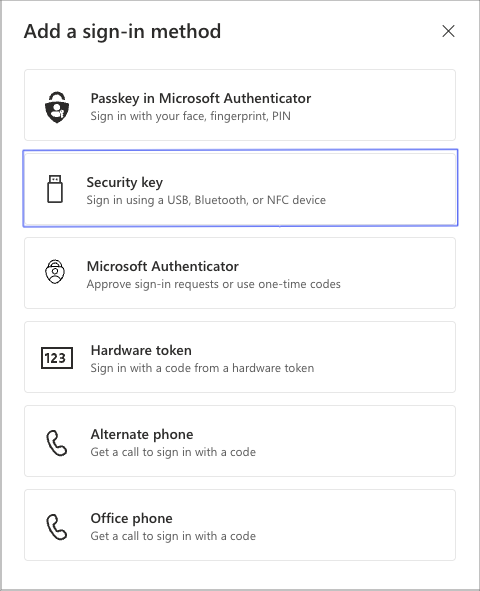This screenshot has width=480, height=591.
Task: Choose Alternate phone as sign-in method
Action: [x=240, y=441]
